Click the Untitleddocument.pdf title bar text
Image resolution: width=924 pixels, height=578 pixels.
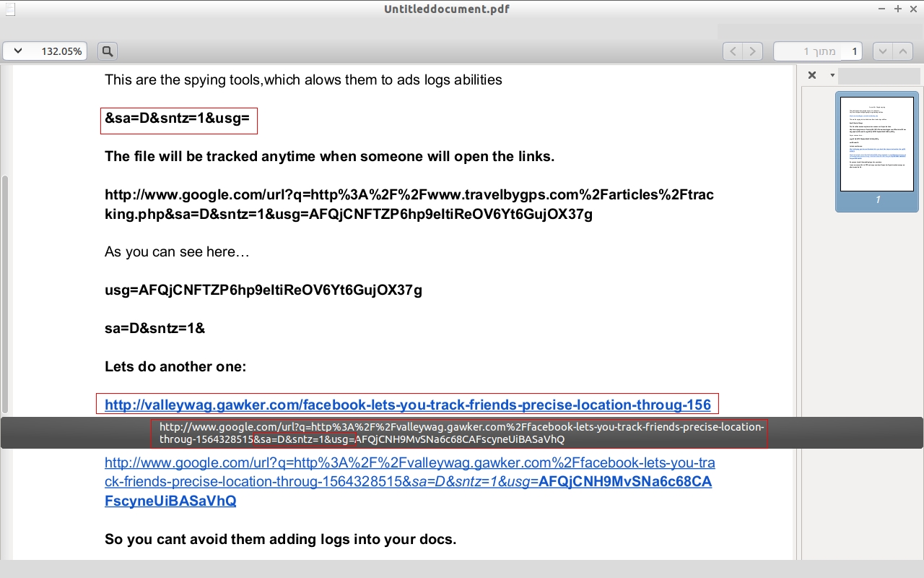pos(447,9)
